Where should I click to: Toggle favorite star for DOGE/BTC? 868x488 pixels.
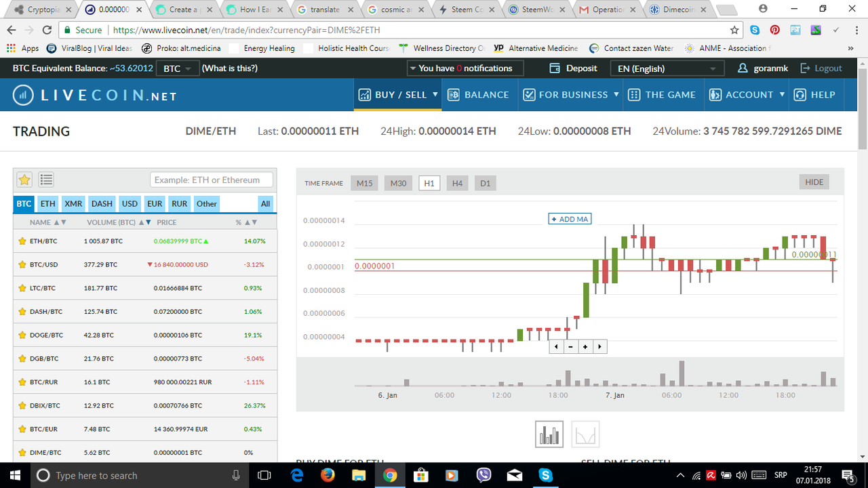click(x=22, y=335)
